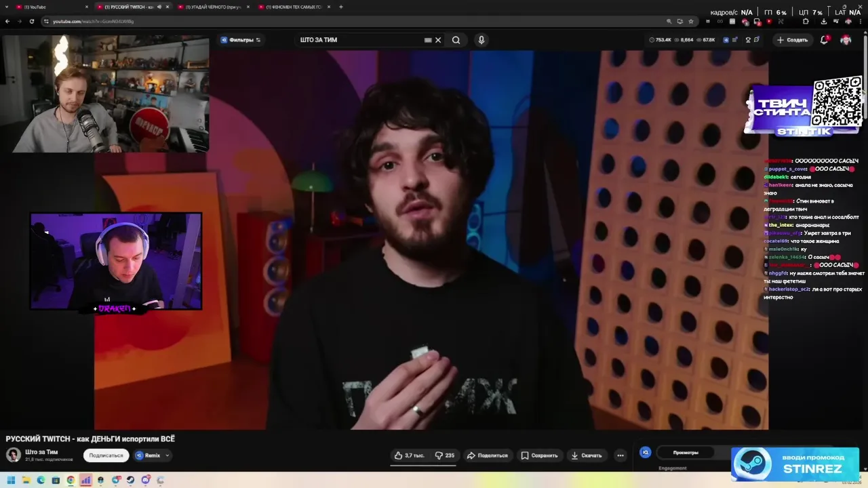
Task: Close the ФЕНОМЕН ТЕХ САМЫХ tab
Action: [329, 7]
